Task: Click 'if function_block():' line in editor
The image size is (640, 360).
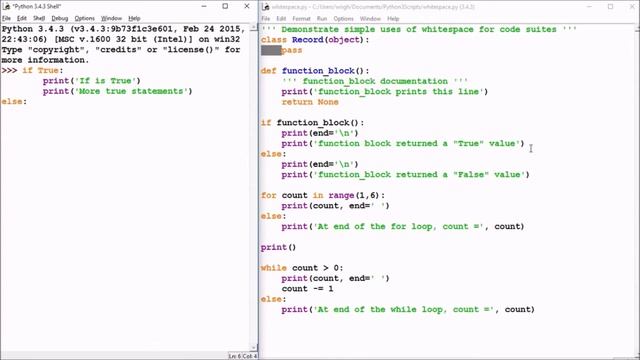Action: coord(312,123)
